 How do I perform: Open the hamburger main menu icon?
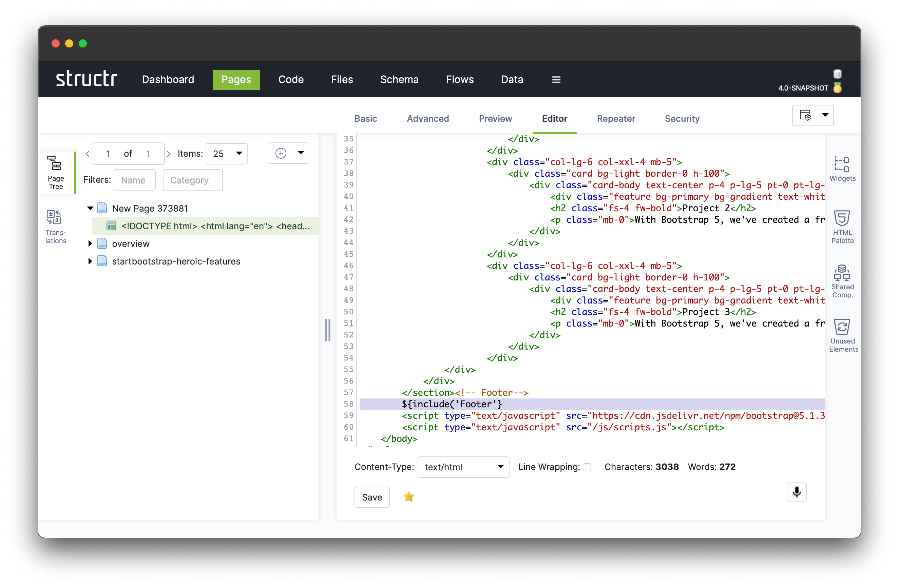(556, 80)
